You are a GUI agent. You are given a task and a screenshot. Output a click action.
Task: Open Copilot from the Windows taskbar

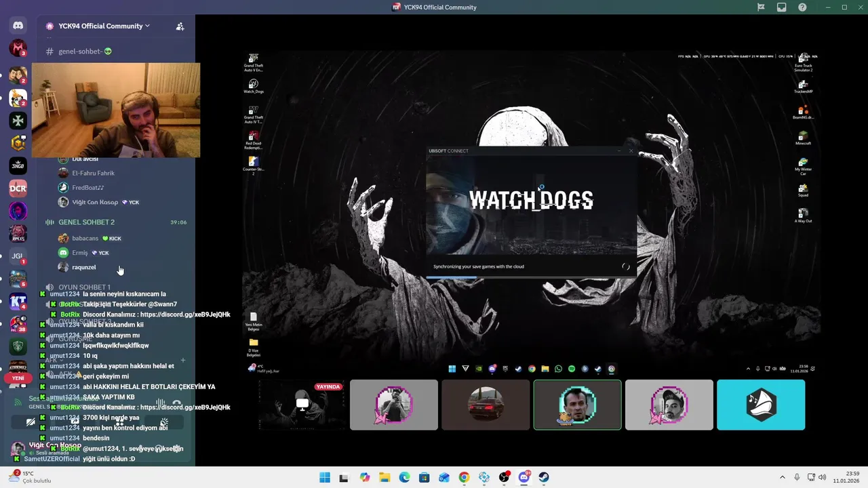tap(365, 477)
